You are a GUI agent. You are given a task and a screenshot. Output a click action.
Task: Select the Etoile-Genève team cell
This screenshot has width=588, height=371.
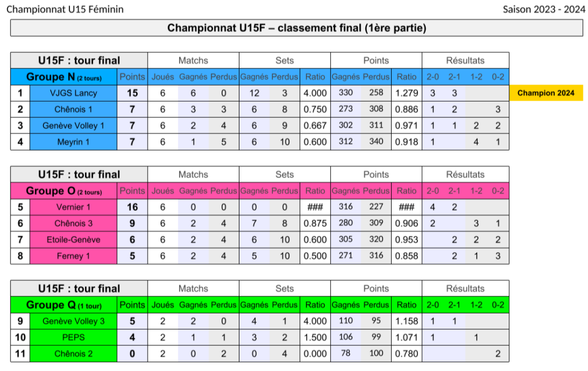coord(73,239)
